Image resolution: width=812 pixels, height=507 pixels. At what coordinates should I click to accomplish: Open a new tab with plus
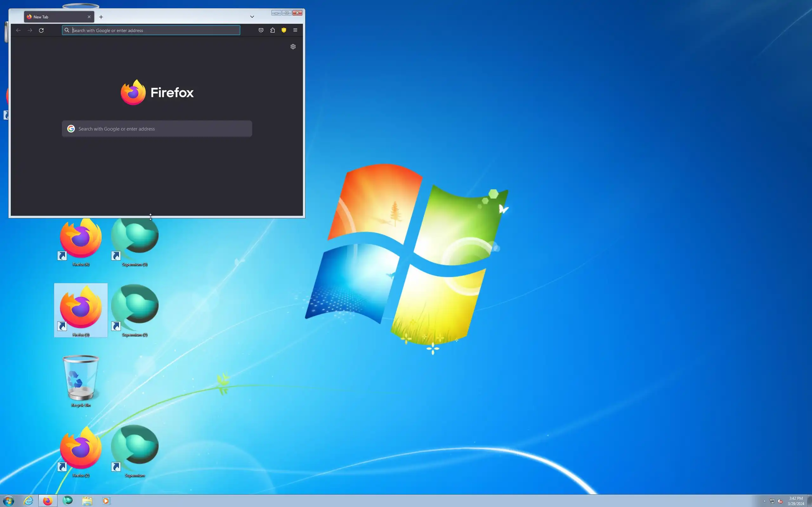101,17
